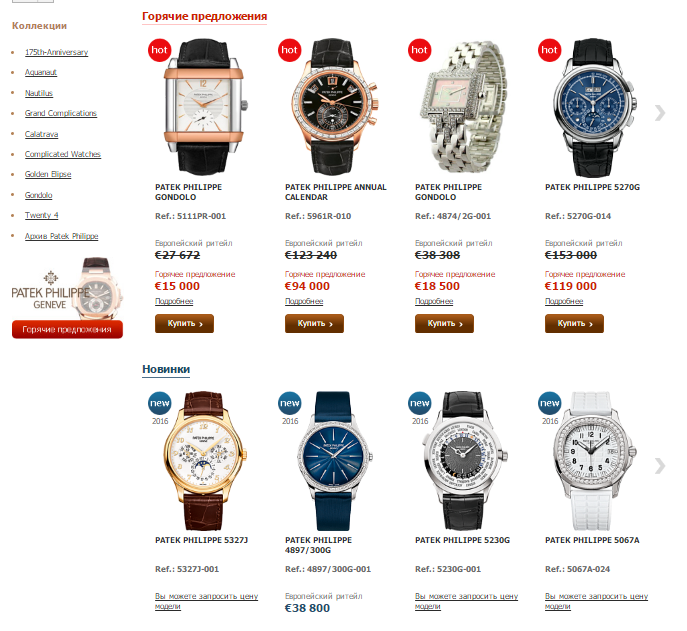Open the 175th-Anniversary collection

click(56, 52)
